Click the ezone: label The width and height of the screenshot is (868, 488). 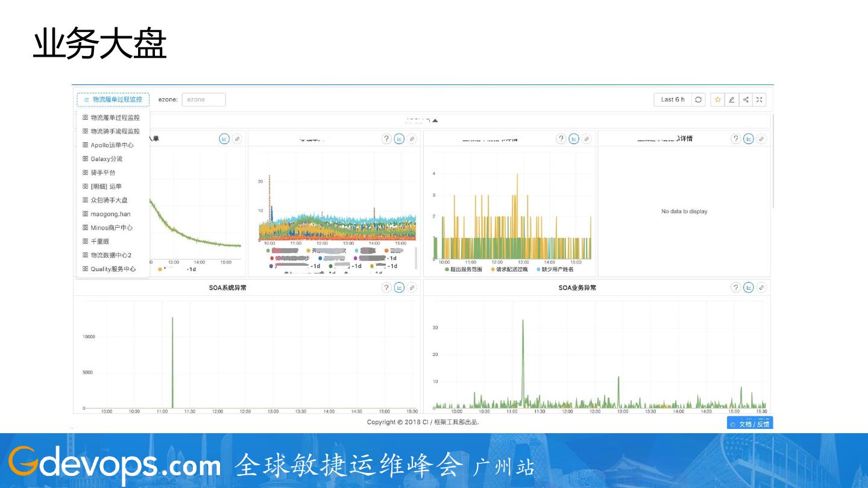click(x=168, y=100)
